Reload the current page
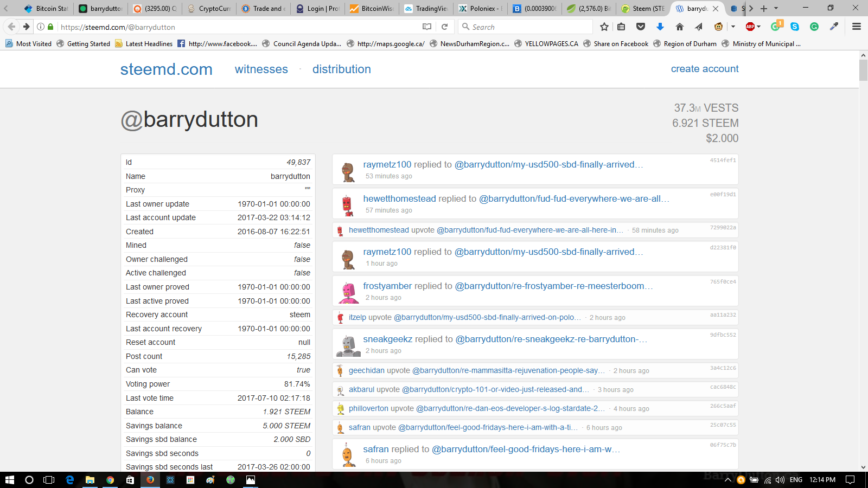868x488 pixels. point(444,27)
